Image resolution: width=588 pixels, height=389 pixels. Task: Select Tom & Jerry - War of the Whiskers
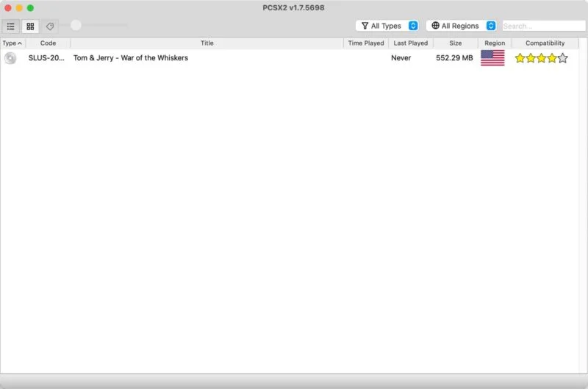click(130, 58)
